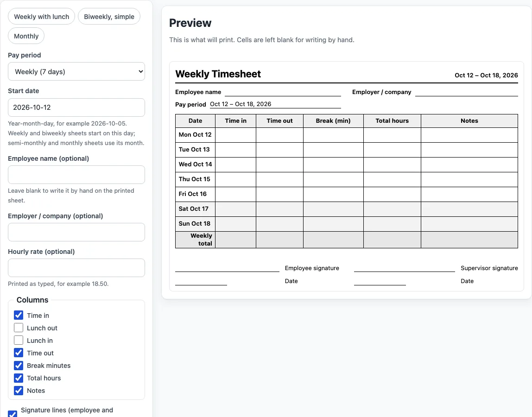
Task: Focus the Employee name input
Action: (x=76, y=175)
